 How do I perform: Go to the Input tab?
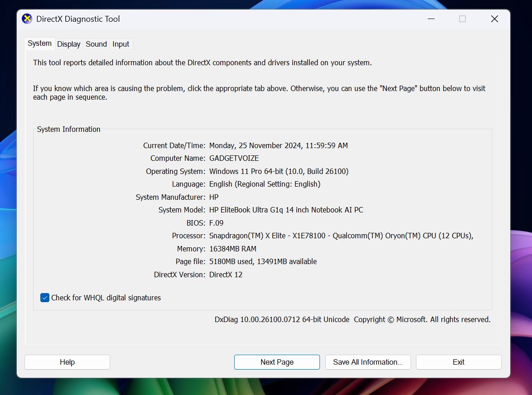(121, 44)
